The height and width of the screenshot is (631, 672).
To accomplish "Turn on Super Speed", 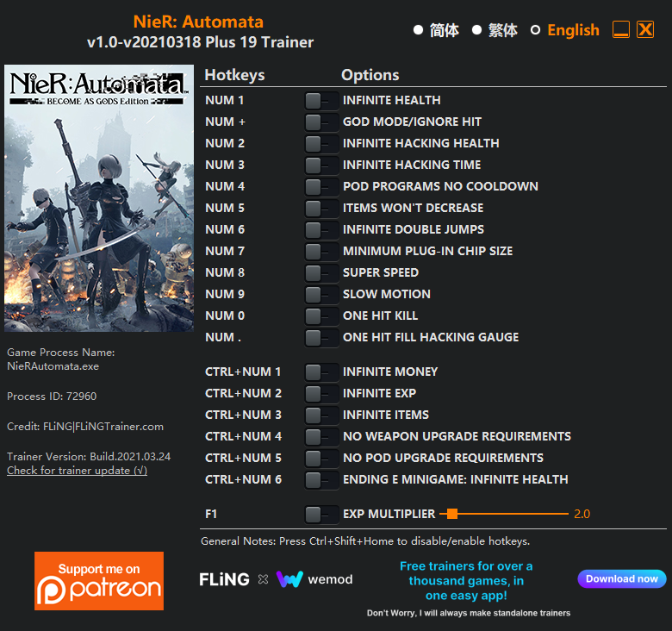I will coord(321,273).
